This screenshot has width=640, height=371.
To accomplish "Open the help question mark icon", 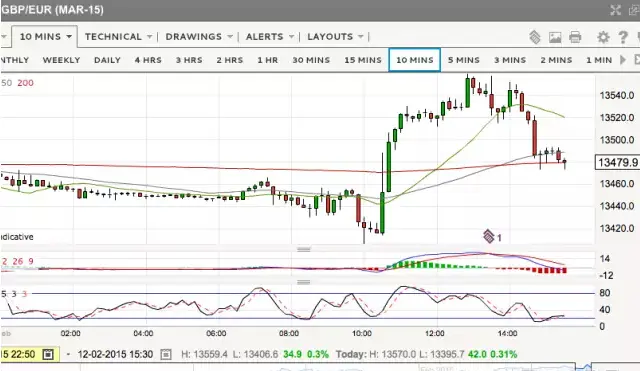I will [x=623, y=37].
